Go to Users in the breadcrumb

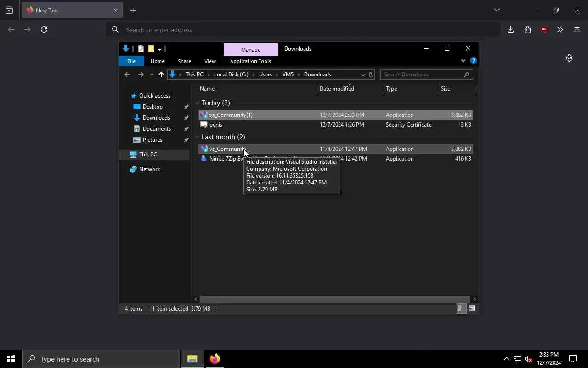pyautogui.click(x=266, y=75)
